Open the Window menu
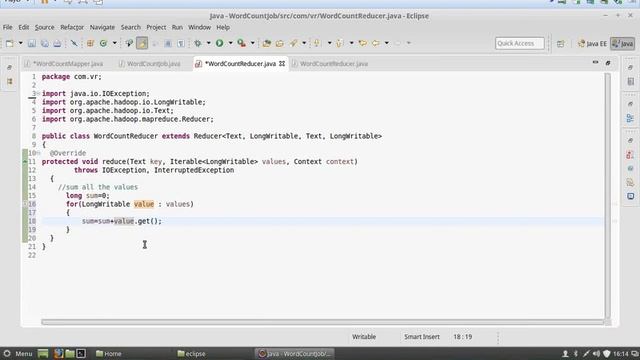The height and width of the screenshot is (360, 640). tap(200, 27)
